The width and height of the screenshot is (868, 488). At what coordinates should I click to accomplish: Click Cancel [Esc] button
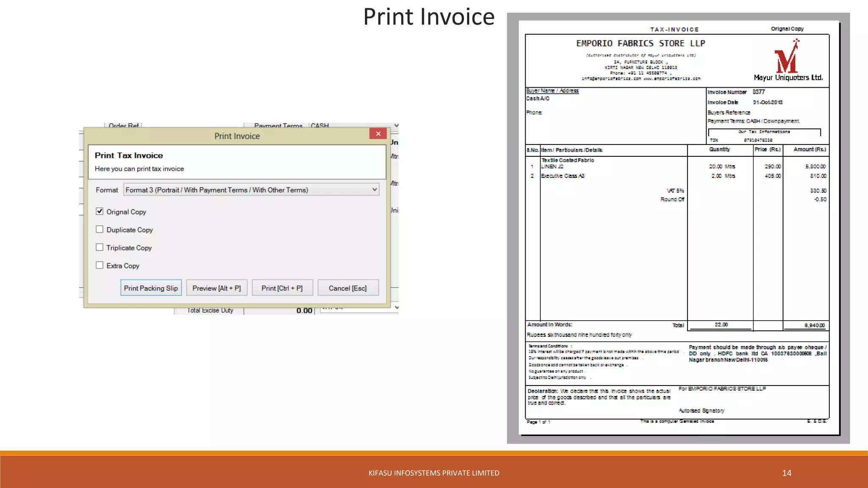348,288
